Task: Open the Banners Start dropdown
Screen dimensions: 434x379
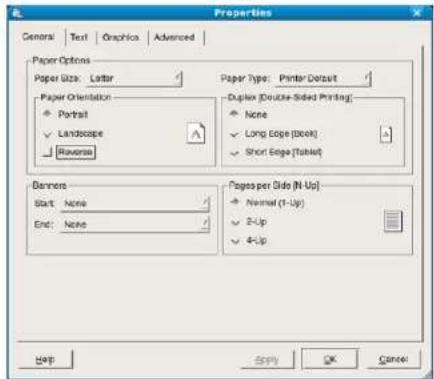Action: 135,203
